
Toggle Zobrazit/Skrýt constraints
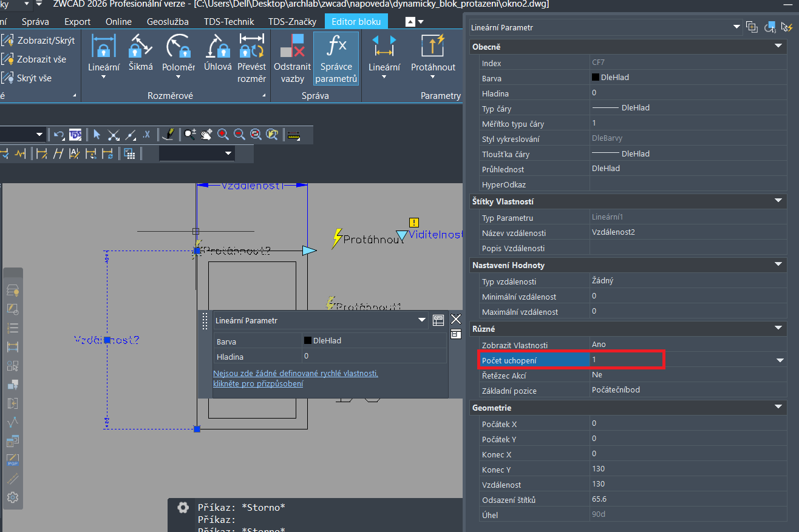(39, 41)
